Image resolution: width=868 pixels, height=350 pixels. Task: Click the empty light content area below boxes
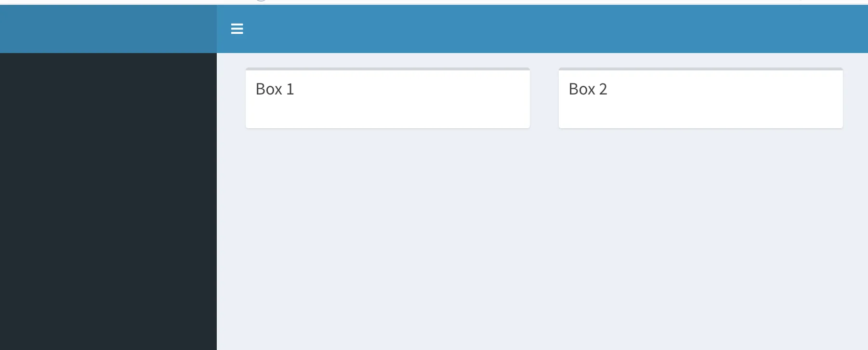click(542, 241)
